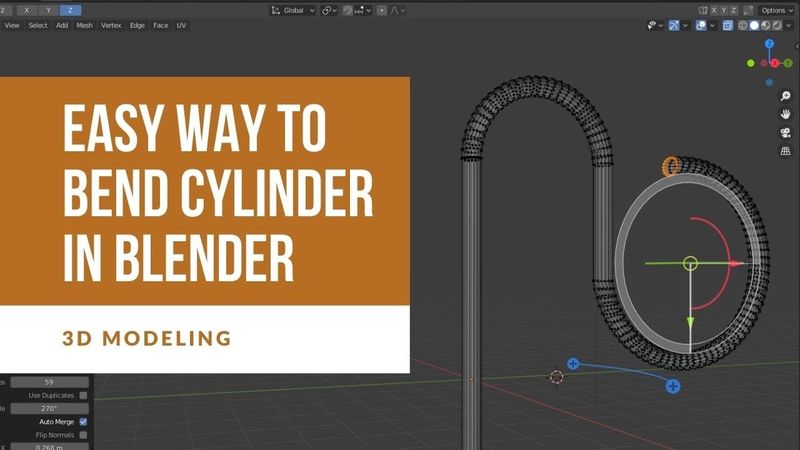Screen dimensions: 800x450
Task: Enable Z mirror in top-right header
Action: tap(734, 10)
